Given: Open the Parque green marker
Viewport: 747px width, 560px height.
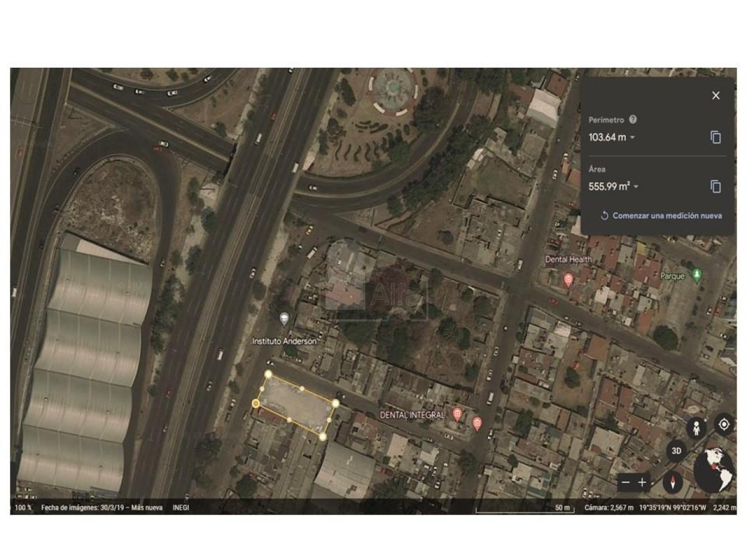Looking at the screenshot, I should click(x=696, y=275).
